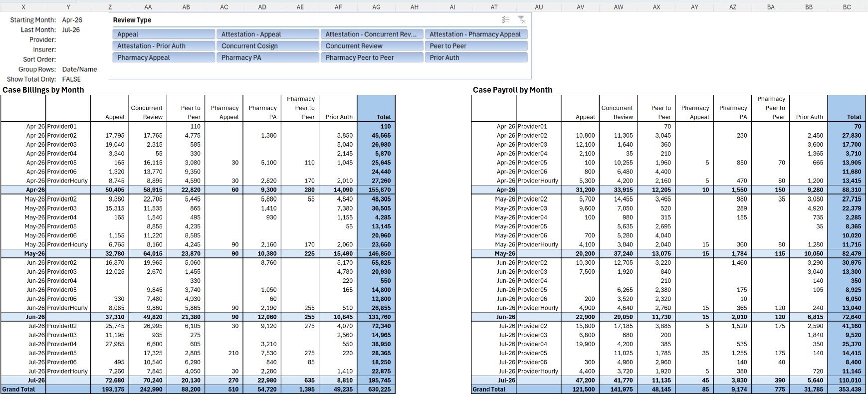The height and width of the screenshot is (400, 868).
Task: Select the Starting Month value cell
Action: point(72,20)
